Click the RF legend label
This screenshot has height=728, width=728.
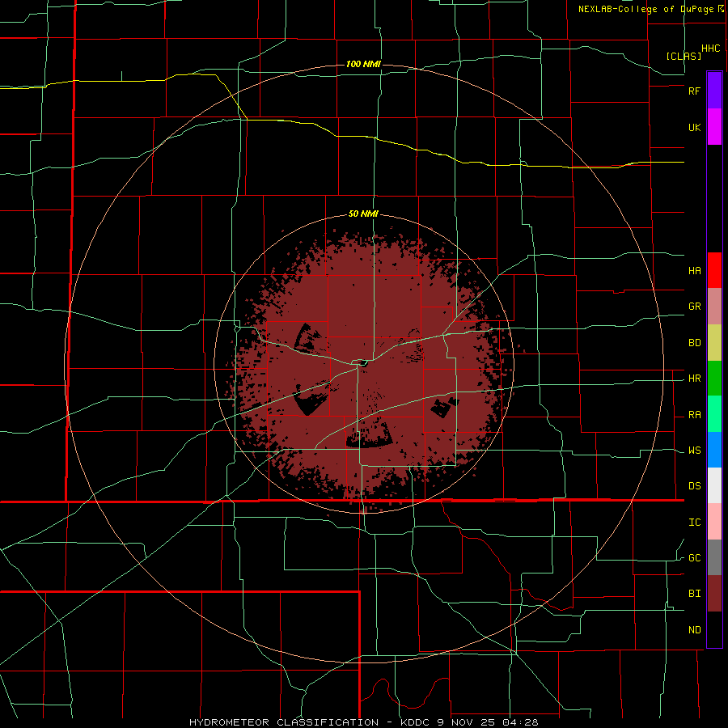694,91
